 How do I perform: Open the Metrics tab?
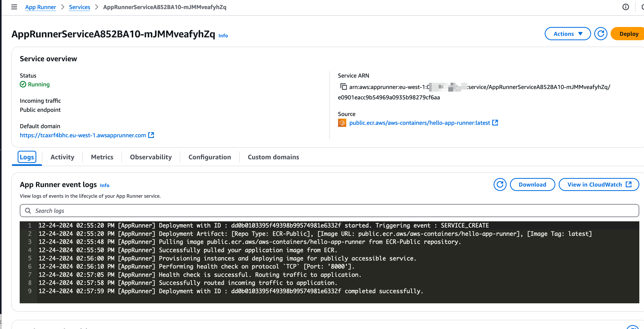[x=102, y=157]
